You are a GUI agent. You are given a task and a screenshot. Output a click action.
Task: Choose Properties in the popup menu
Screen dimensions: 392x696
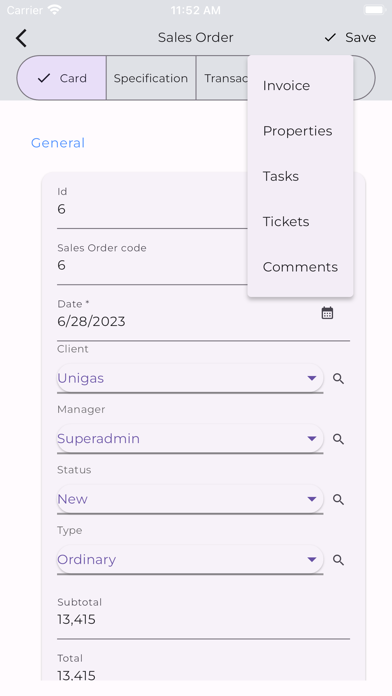tap(301, 131)
